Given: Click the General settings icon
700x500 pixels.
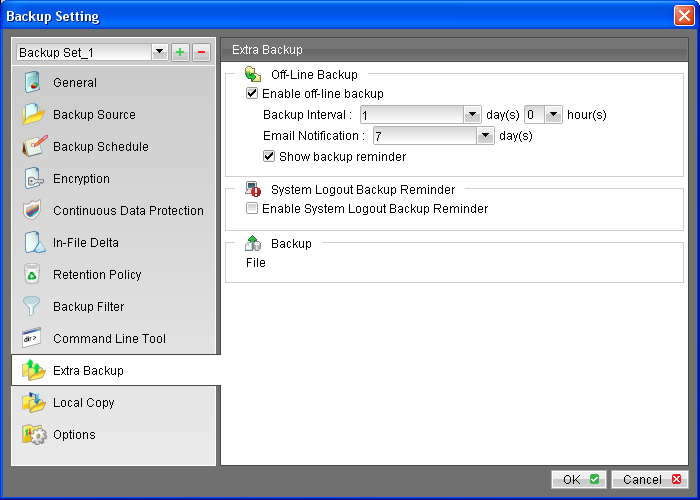Looking at the screenshot, I should [34, 83].
